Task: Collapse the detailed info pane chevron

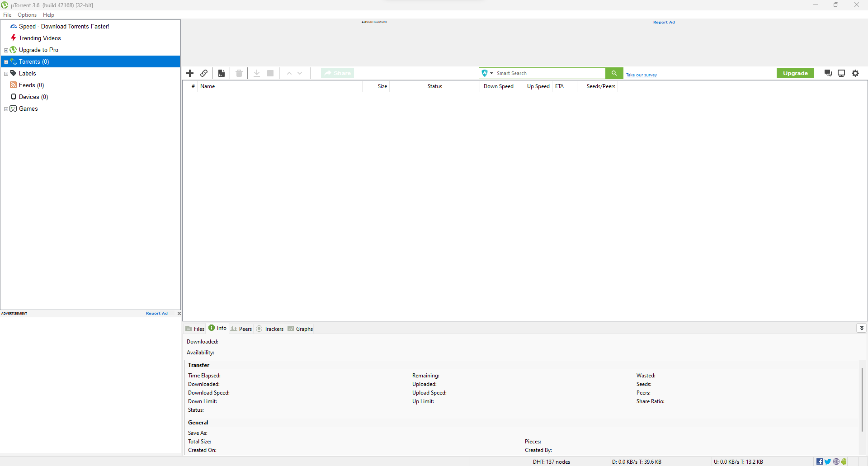Action: coord(862,328)
